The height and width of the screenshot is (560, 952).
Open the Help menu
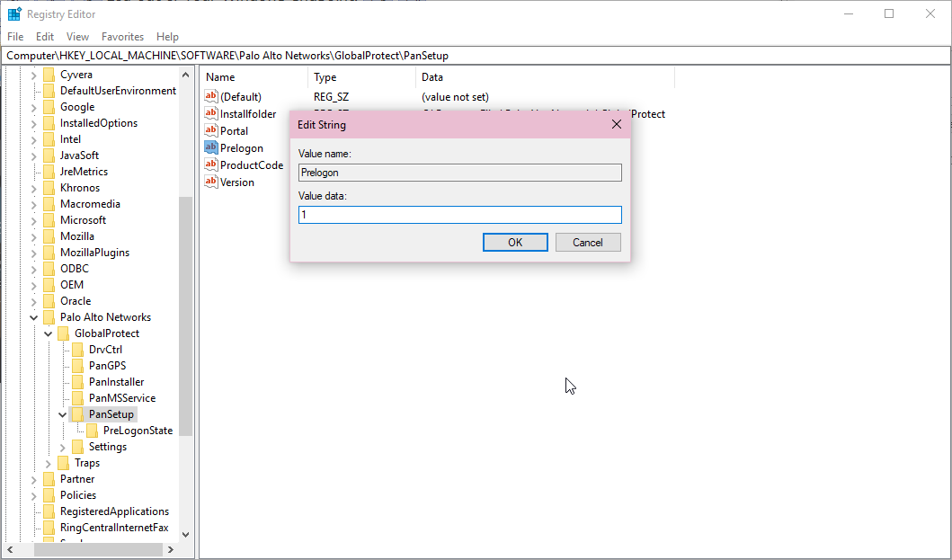pos(167,37)
